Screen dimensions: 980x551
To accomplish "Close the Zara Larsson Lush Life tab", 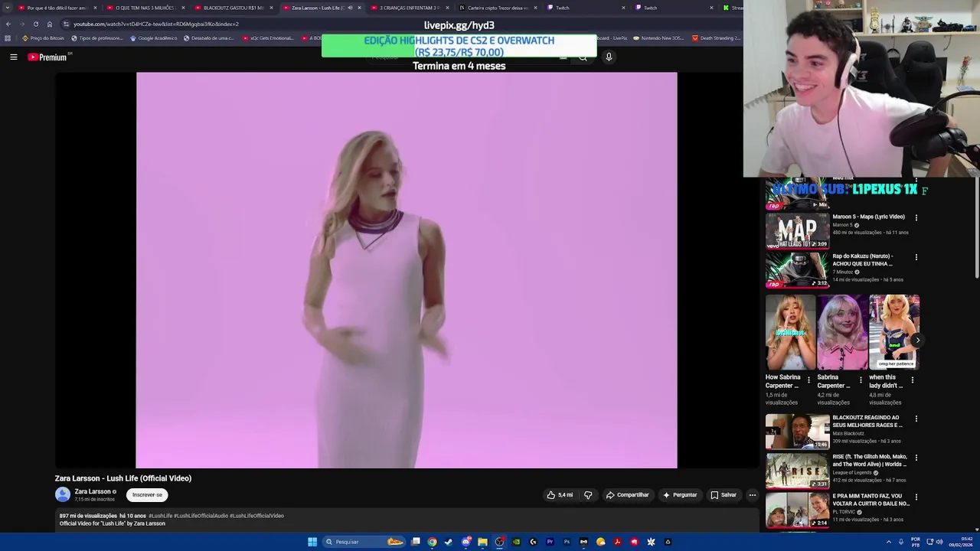I will pyautogui.click(x=359, y=8).
